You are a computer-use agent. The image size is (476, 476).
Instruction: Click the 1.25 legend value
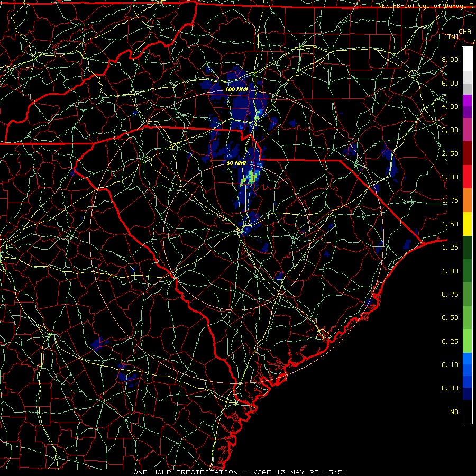click(450, 248)
